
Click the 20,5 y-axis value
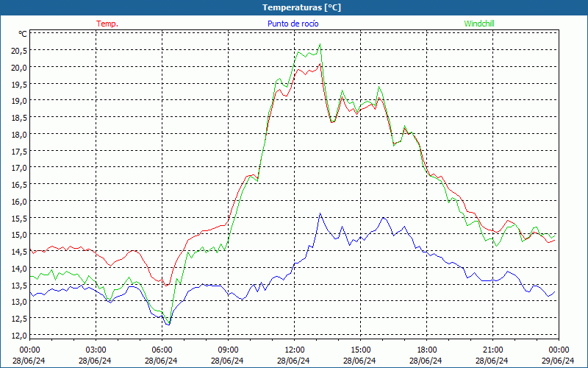[x=19, y=51]
